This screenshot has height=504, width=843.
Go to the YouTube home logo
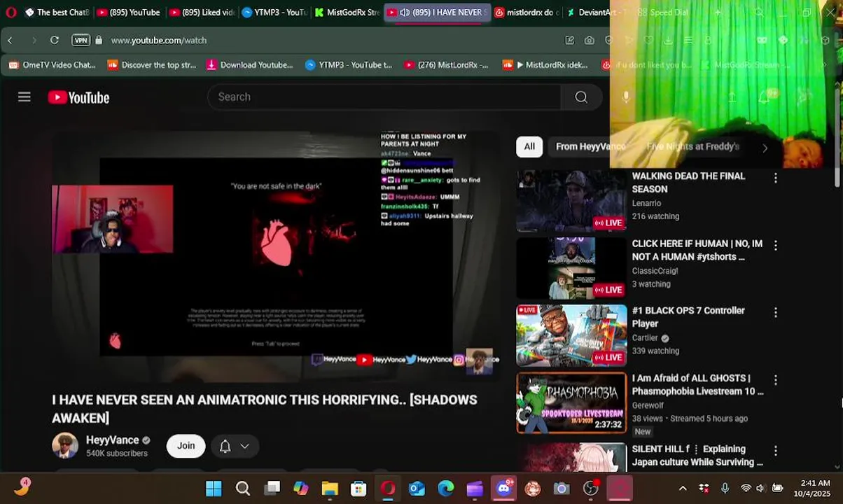[x=78, y=97]
